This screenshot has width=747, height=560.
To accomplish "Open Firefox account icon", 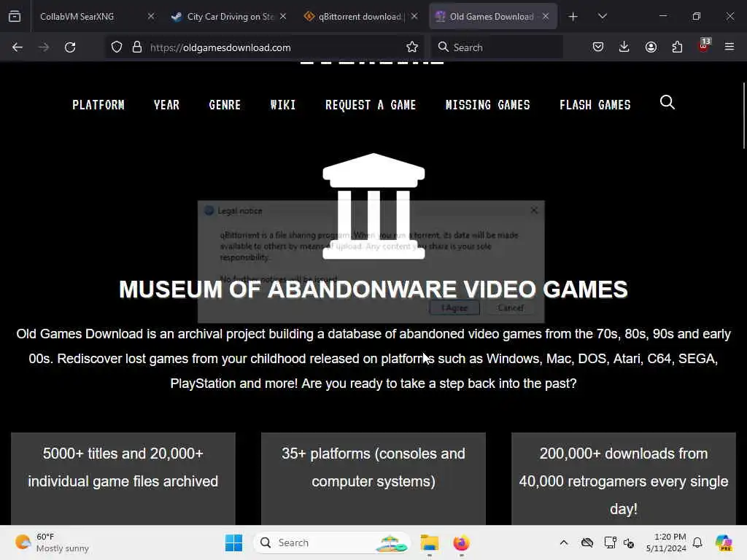I will 651,47.
